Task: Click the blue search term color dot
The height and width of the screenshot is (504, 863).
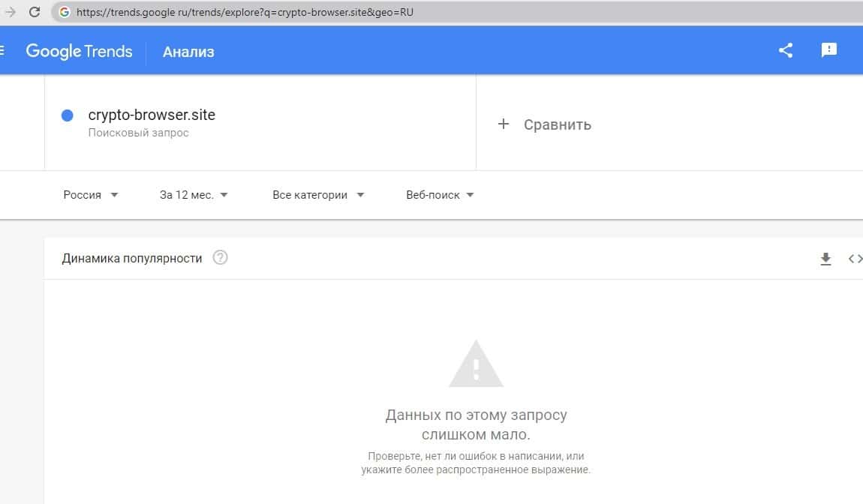Action: click(67, 115)
